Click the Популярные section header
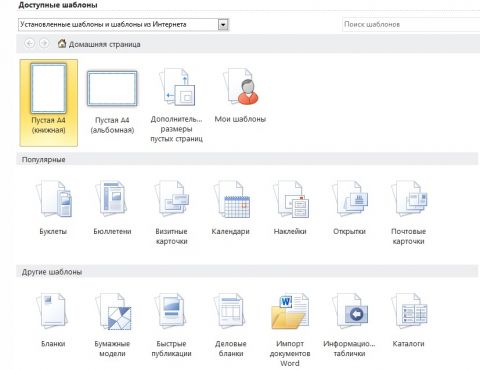This screenshot has height=370, width=480. pos(247,159)
